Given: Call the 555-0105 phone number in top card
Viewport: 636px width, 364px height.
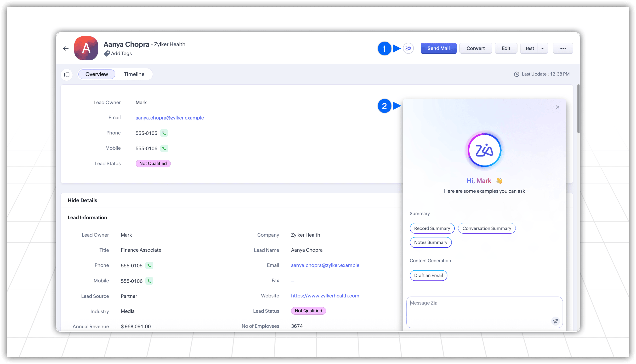Looking at the screenshot, I should 164,133.
